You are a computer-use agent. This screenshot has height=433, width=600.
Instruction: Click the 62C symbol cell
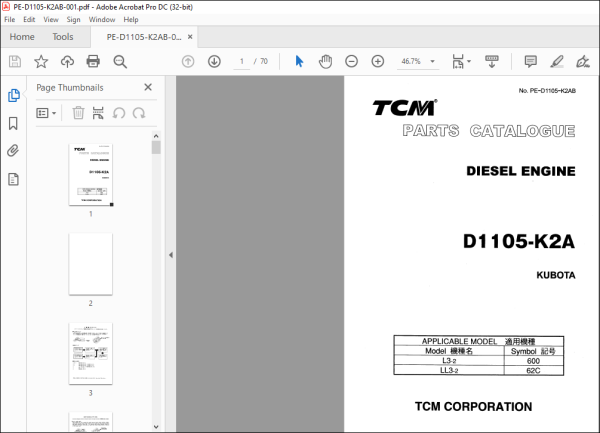coord(533,370)
